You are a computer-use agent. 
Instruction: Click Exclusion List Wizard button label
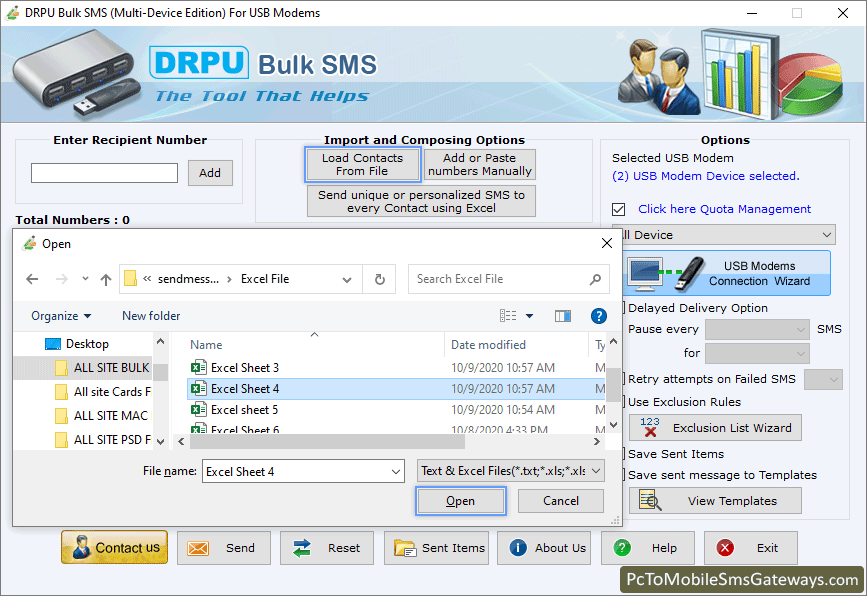(x=732, y=428)
